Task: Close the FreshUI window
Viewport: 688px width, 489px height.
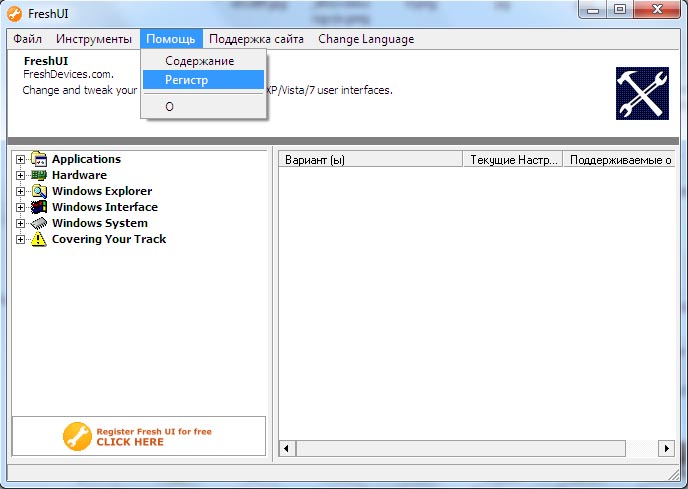Action: coord(657,10)
